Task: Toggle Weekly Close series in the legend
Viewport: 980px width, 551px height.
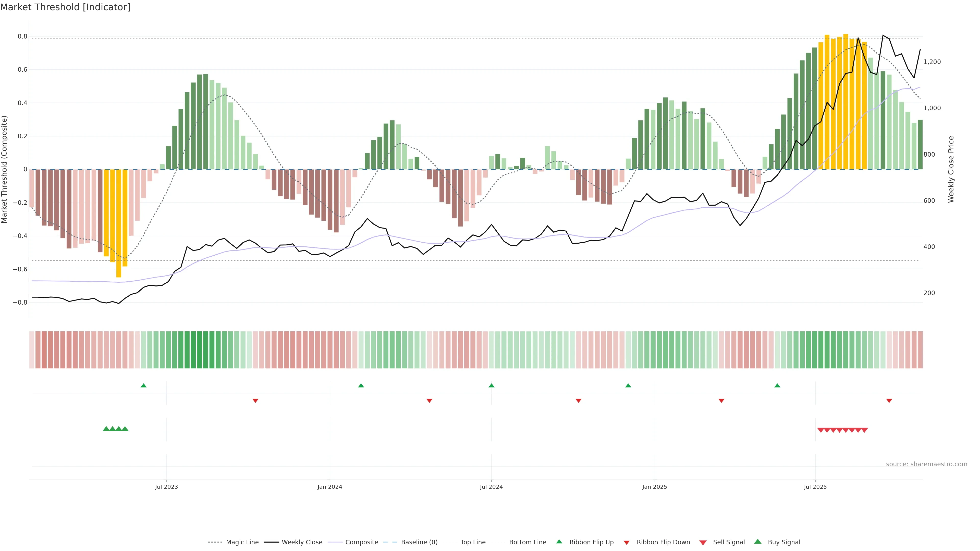Action: point(302,542)
